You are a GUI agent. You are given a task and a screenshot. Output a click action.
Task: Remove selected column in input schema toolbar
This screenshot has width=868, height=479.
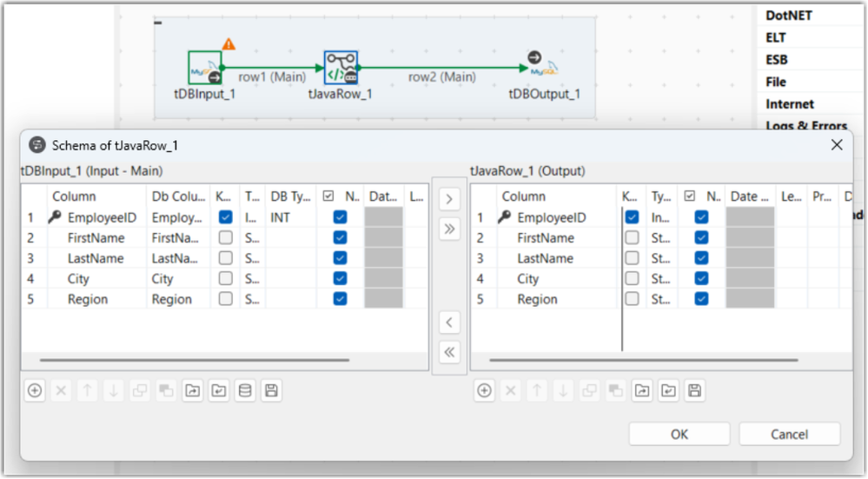tap(61, 391)
